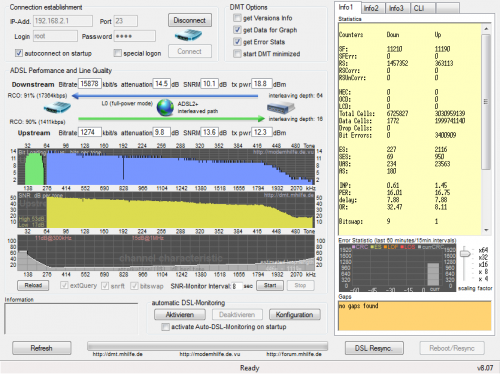Screen dimensions: 500x374
Task: Click the yellow SNR per tone graph
Action: tap(166, 210)
